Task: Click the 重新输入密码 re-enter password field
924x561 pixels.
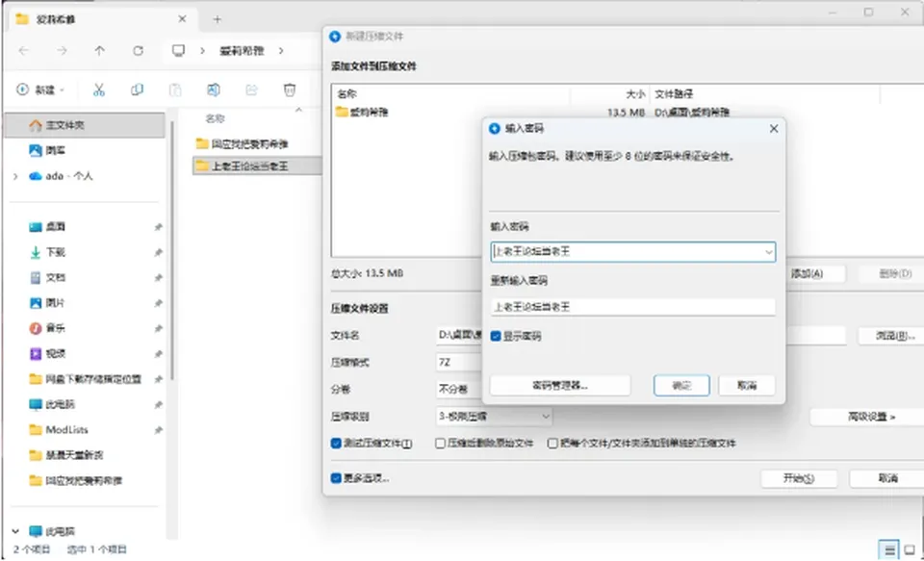Action: pyautogui.click(x=633, y=306)
